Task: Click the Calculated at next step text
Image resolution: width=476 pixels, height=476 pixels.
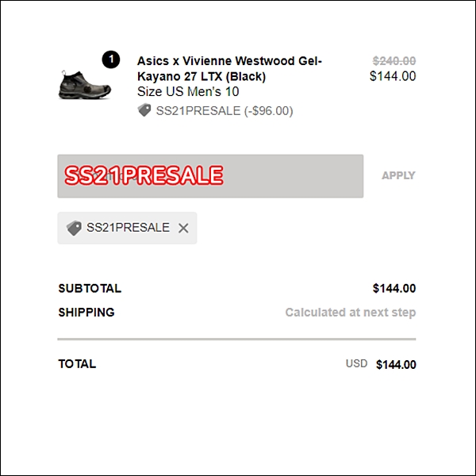Action: [x=351, y=313]
